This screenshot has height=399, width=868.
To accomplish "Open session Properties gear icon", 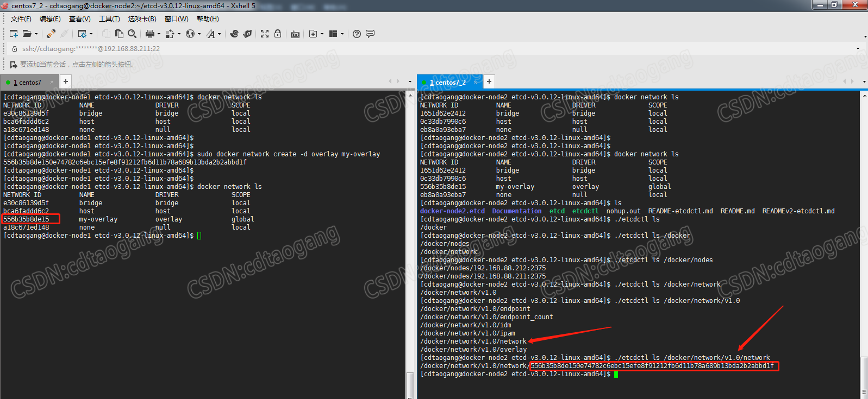I will point(82,34).
